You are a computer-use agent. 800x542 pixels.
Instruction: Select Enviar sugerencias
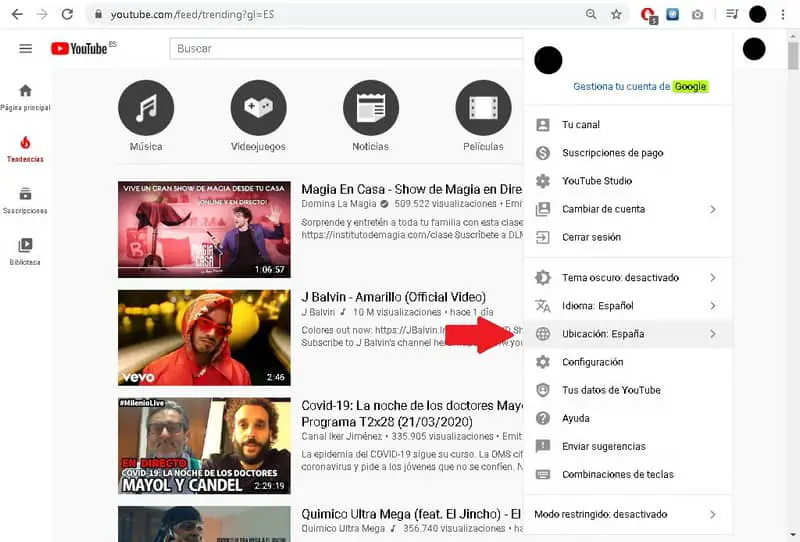coord(628,446)
